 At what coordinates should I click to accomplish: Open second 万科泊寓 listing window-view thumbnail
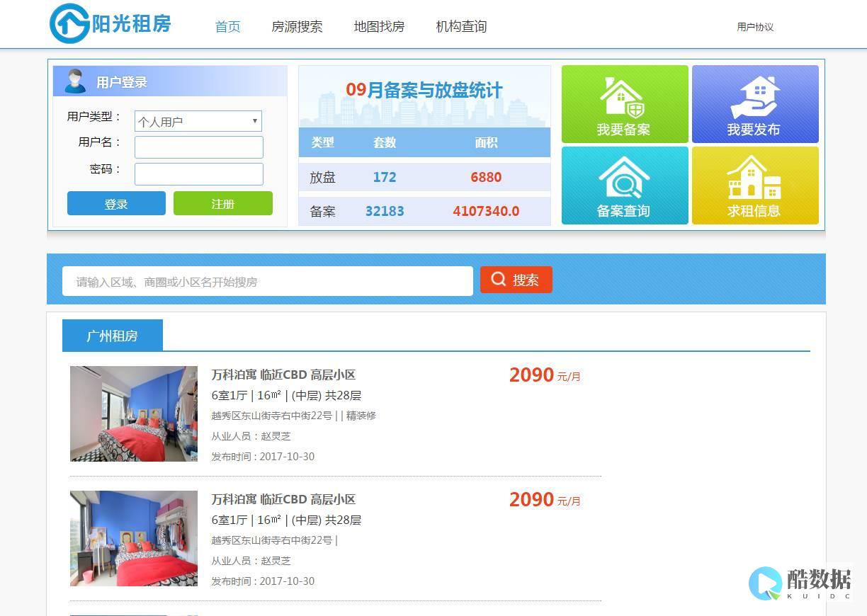[134, 539]
